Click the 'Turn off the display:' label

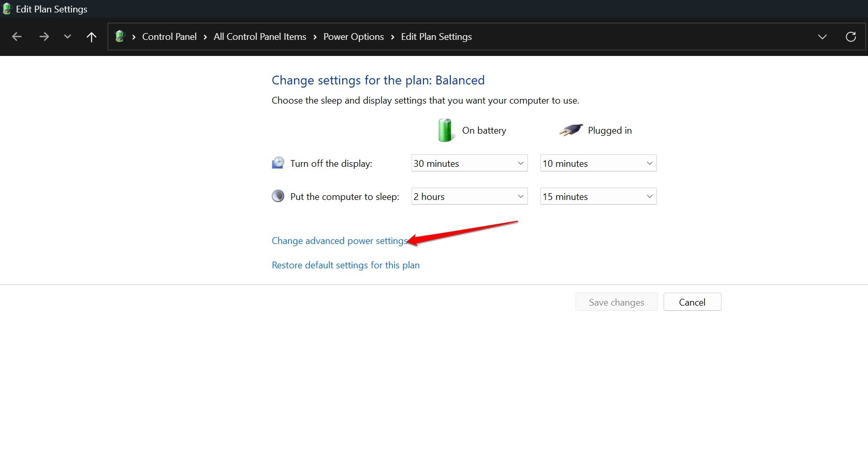(331, 164)
